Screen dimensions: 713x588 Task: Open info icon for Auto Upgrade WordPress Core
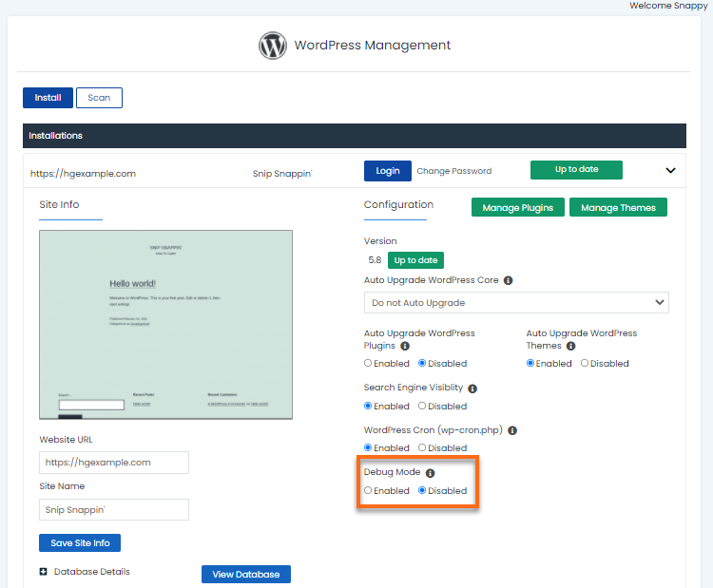point(508,280)
